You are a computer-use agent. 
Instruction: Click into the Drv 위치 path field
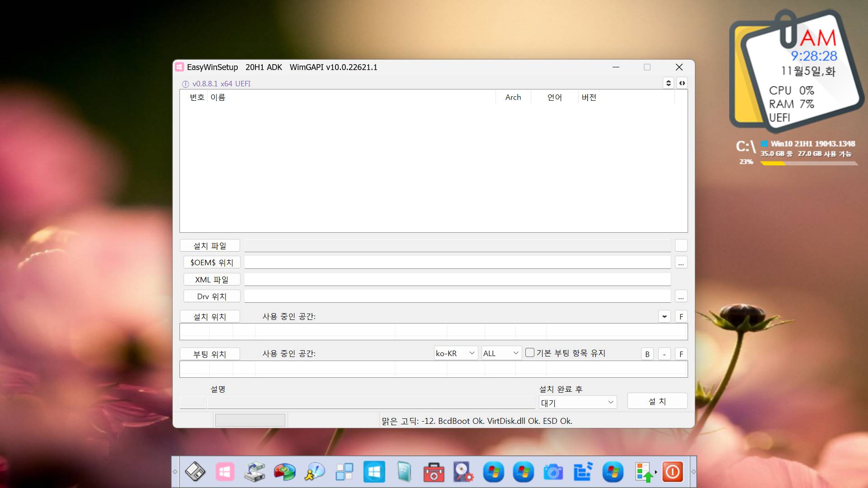click(x=458, y=296)
